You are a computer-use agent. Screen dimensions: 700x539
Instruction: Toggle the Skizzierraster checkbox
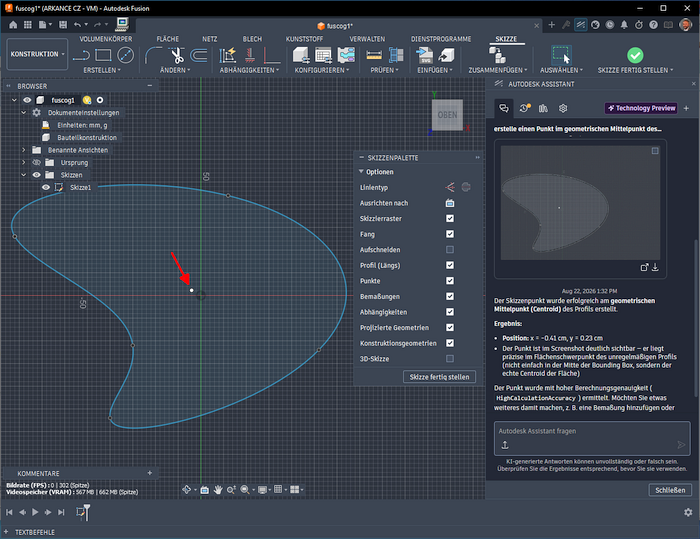450,218
